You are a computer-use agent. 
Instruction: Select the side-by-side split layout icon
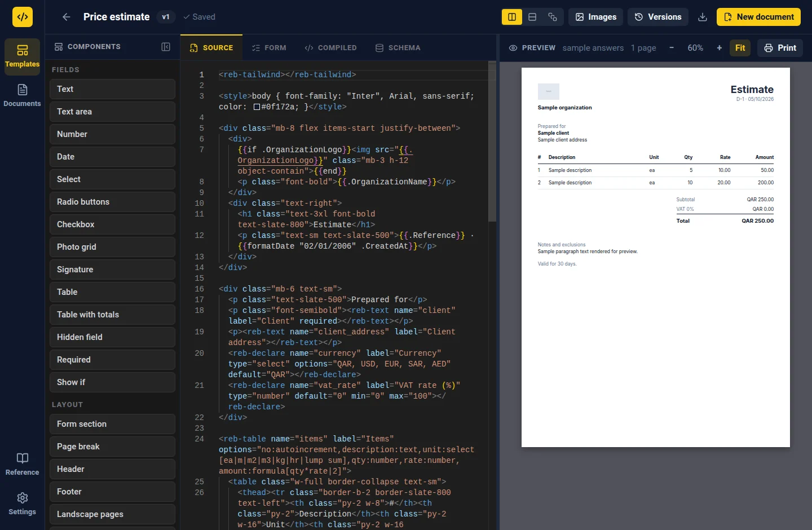512,17
